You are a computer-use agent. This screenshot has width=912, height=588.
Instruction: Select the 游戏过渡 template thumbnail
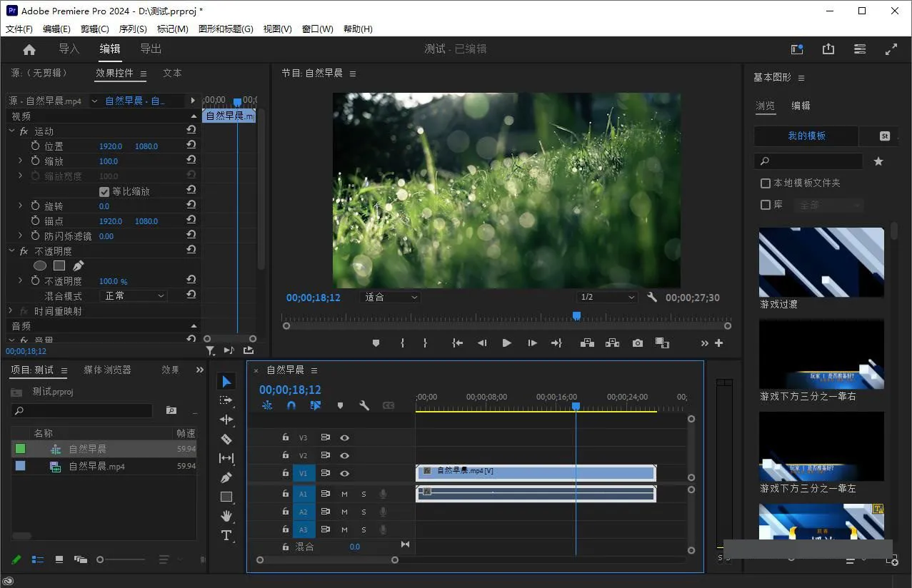click(x=821, y=262)
